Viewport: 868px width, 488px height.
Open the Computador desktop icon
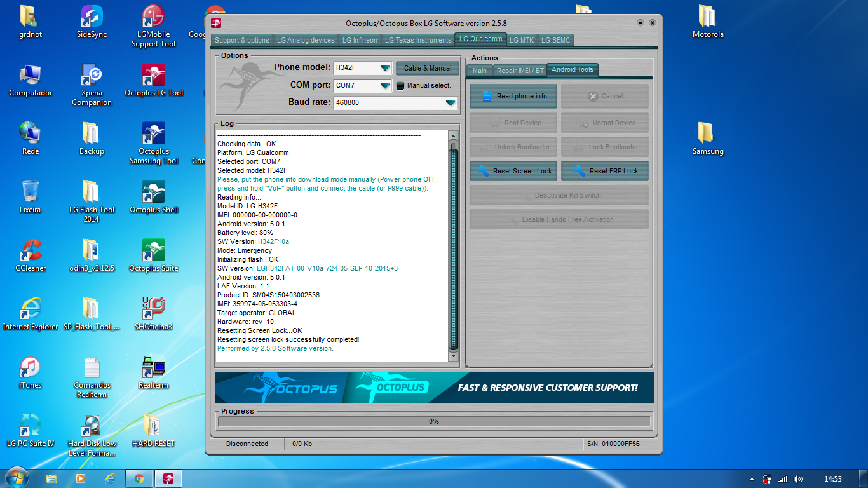pyautogui.click(x=31, y=80)
